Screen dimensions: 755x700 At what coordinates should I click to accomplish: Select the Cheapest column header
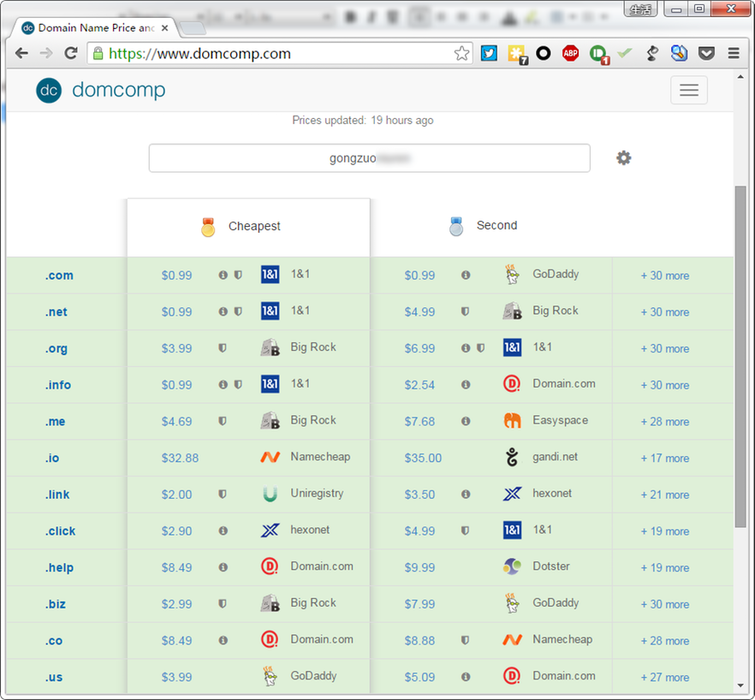pos(248,226)
